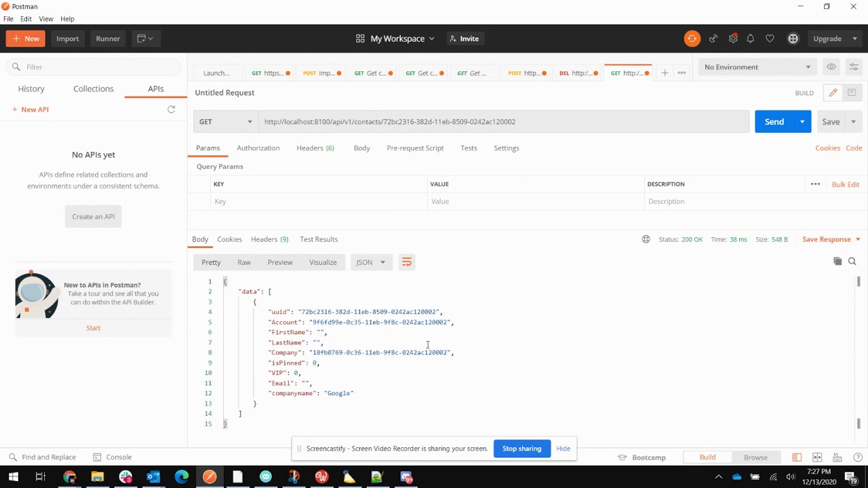Click the Runner button
The width and height of the screenshot is (868, 488).
click(x=108, y=39)
